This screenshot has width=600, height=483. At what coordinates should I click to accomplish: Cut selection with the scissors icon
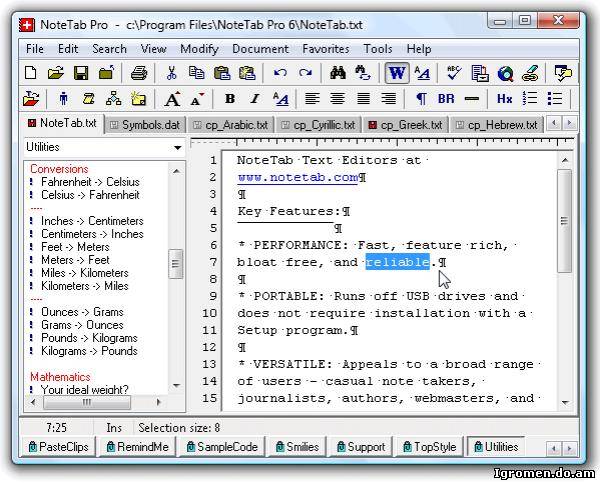tap(171, 72)
